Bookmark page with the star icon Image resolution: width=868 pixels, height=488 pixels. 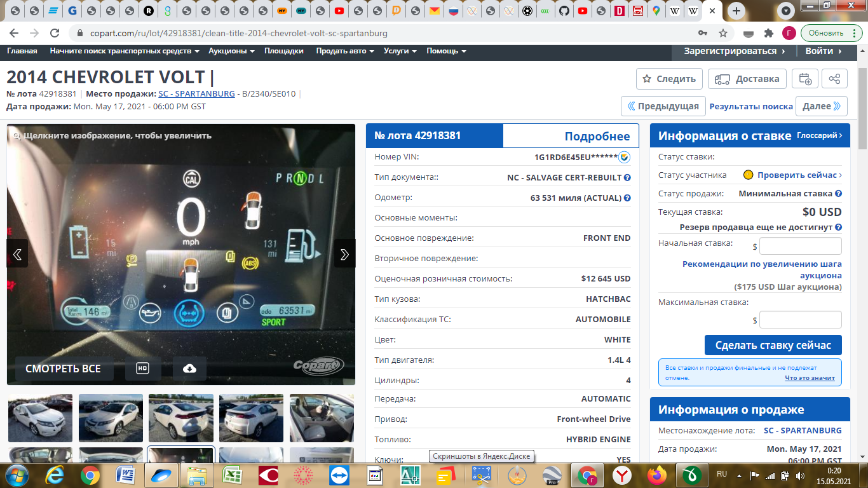coord(723,33)
